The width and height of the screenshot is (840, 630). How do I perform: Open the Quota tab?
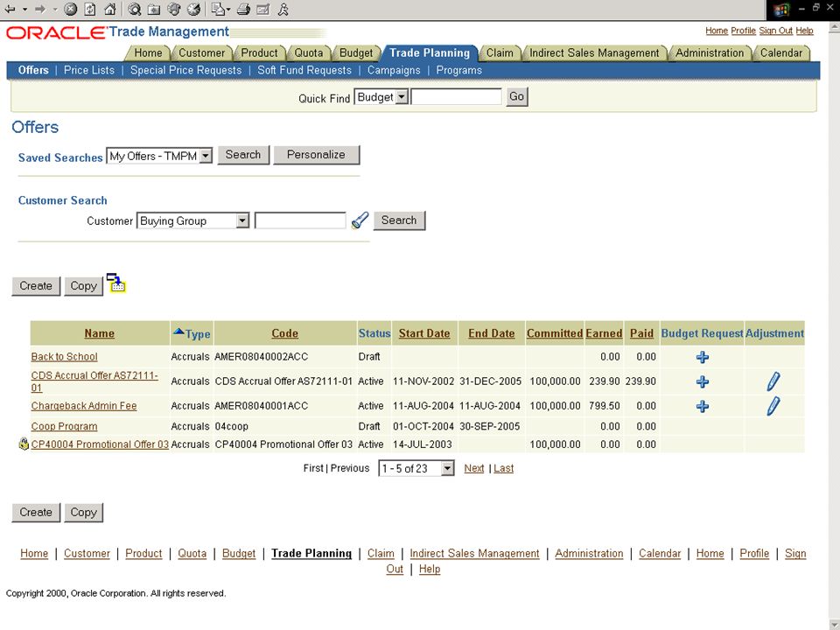click(309, 52)
